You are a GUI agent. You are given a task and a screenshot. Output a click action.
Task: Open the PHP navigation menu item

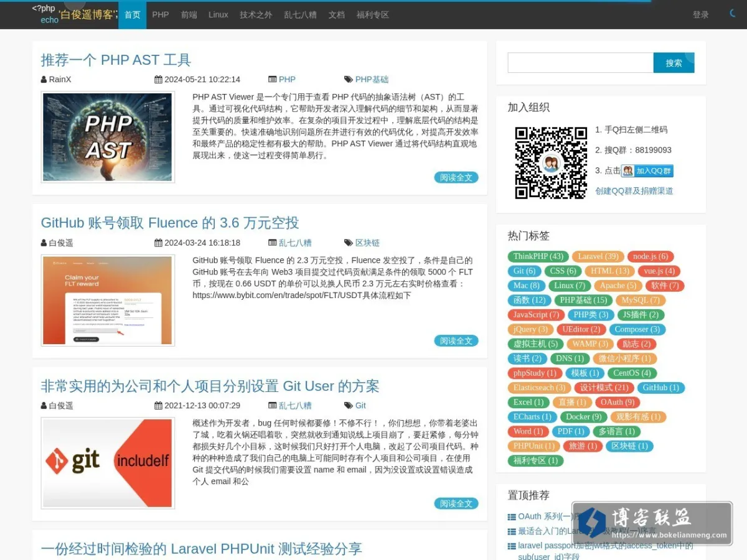point(161,15)
